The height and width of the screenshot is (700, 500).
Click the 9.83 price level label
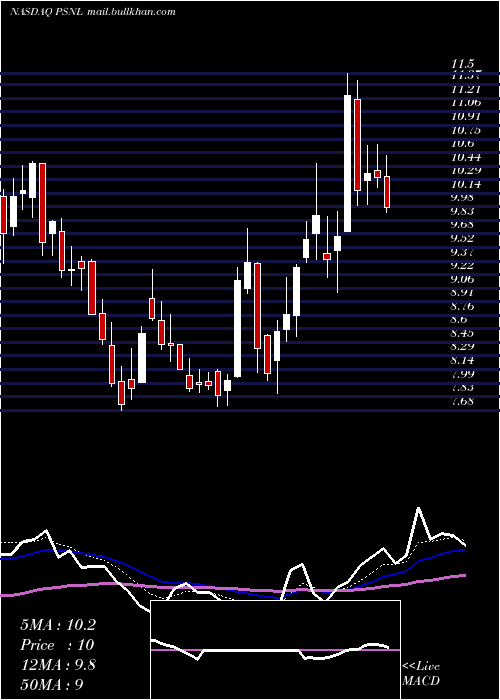(464, 212)
